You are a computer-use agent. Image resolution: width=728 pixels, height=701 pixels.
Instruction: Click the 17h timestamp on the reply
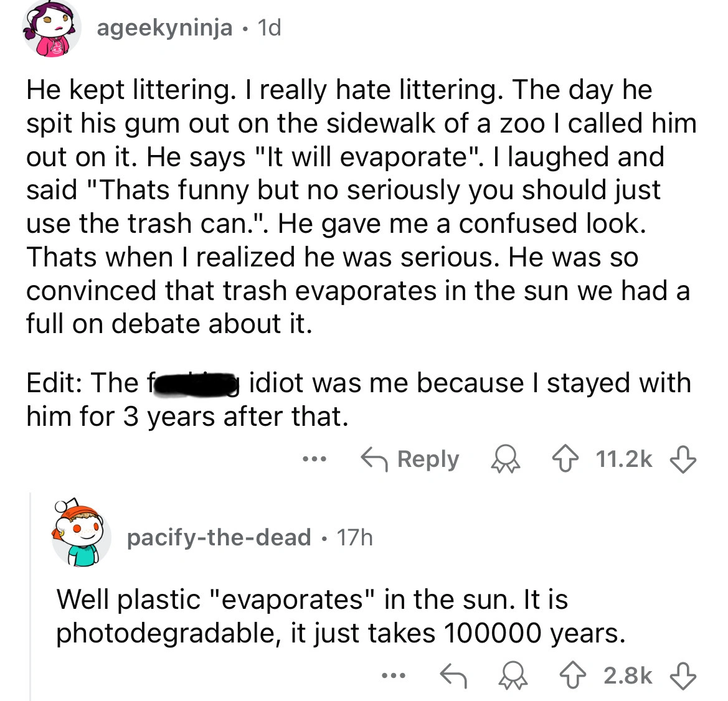pos(354,537)
